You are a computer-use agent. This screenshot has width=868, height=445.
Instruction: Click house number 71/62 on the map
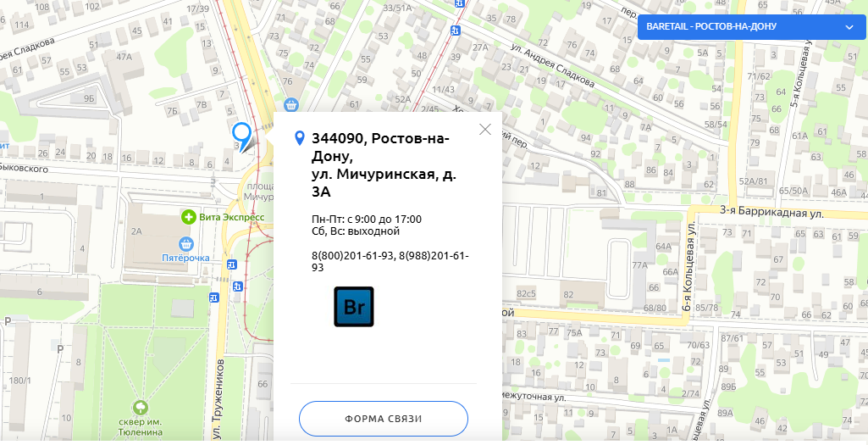(759, 76)
